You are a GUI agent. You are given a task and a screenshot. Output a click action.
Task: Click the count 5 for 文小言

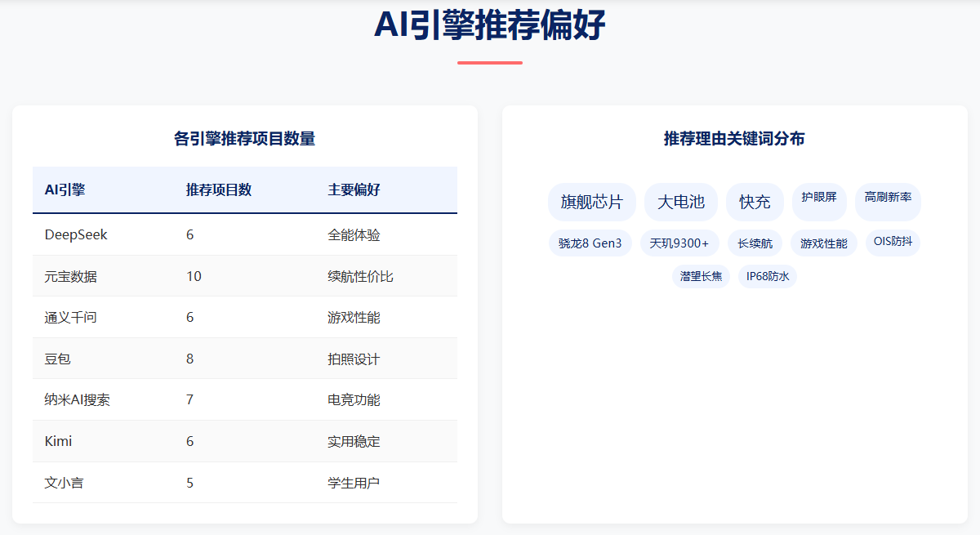click(x=245, y=483)
